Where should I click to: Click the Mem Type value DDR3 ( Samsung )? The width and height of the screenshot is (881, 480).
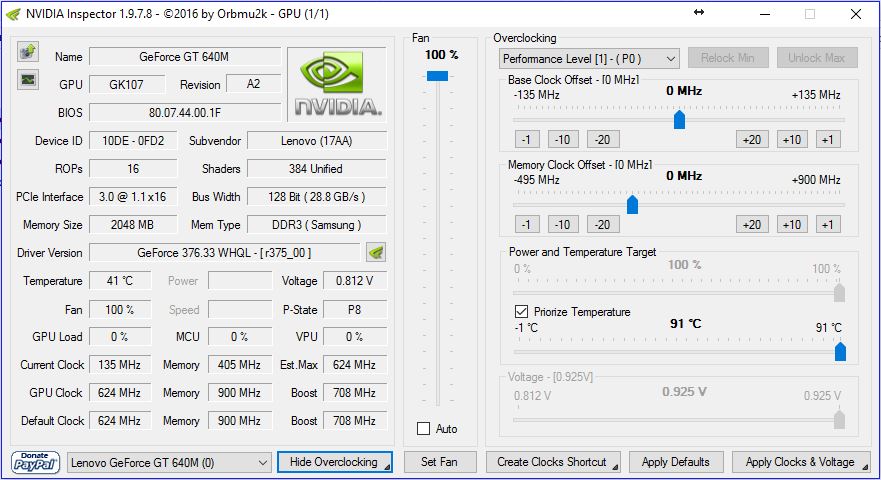(317, 225)
